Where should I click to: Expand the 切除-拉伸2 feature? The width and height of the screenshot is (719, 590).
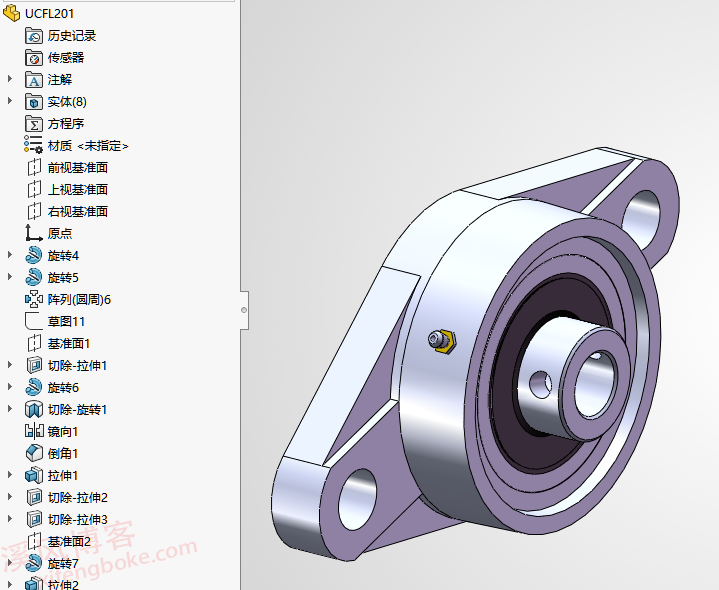pos(10,497)
